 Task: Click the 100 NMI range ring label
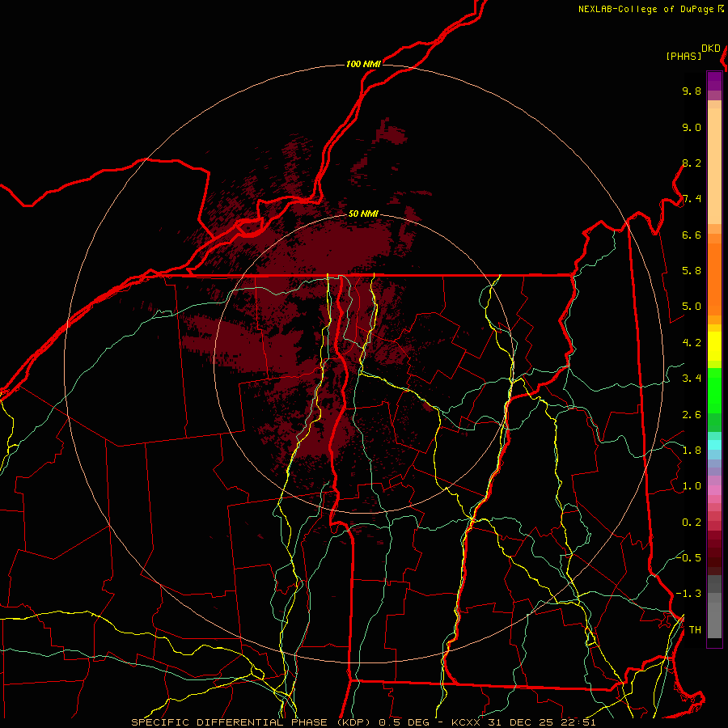point(363,64)
